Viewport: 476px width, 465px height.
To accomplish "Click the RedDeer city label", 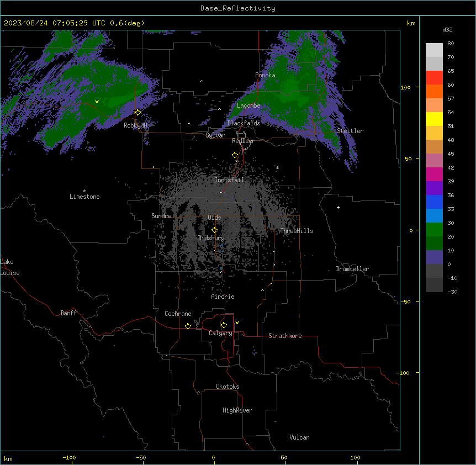I will coord(243,141).
